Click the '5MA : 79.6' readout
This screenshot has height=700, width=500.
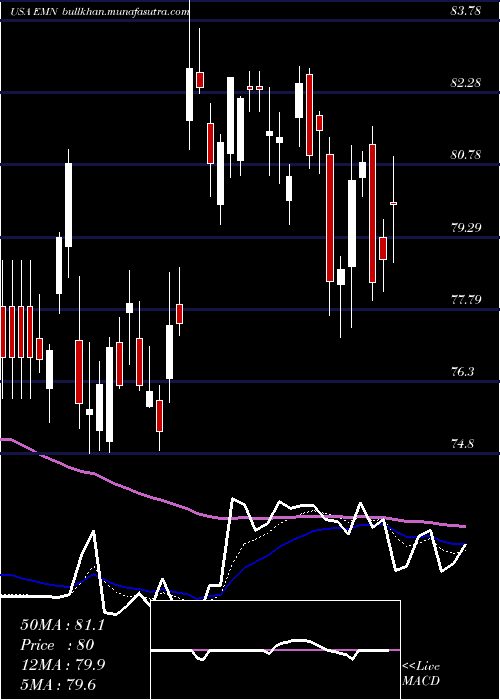(x=58, y=684)
